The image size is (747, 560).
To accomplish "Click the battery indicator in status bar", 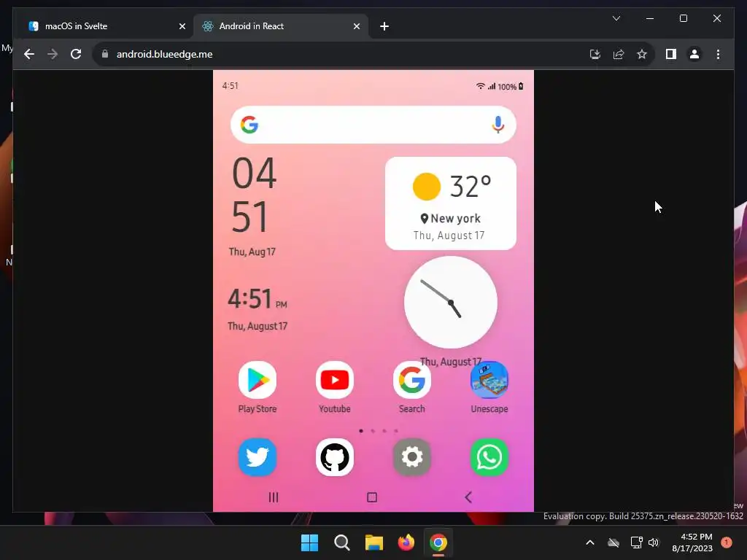I will [521, 86].
